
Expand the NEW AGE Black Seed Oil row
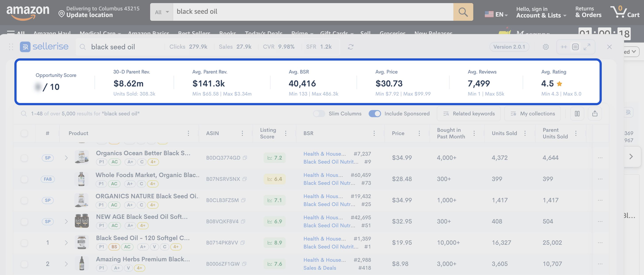(x=66, y=222)
